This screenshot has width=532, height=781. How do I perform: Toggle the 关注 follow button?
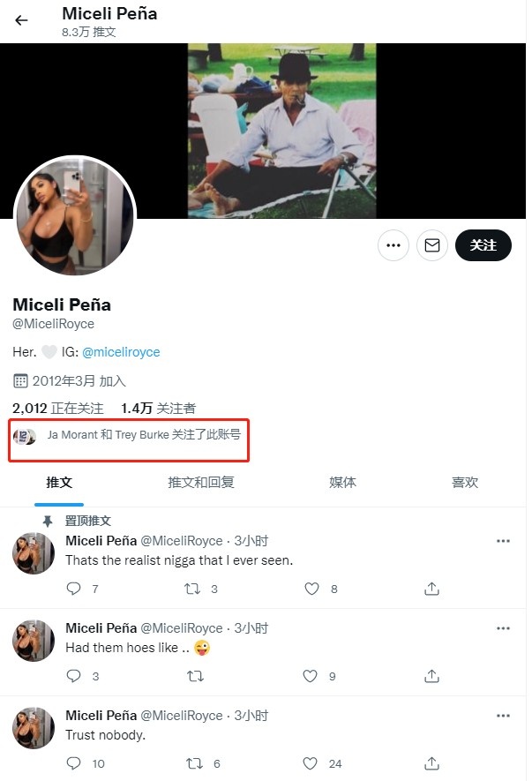point(483,245)
